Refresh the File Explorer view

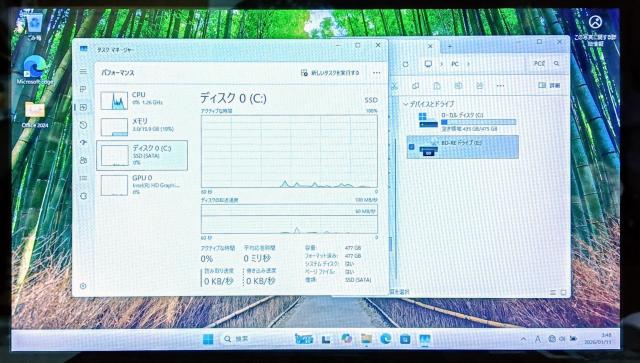(x=405, y=64)
